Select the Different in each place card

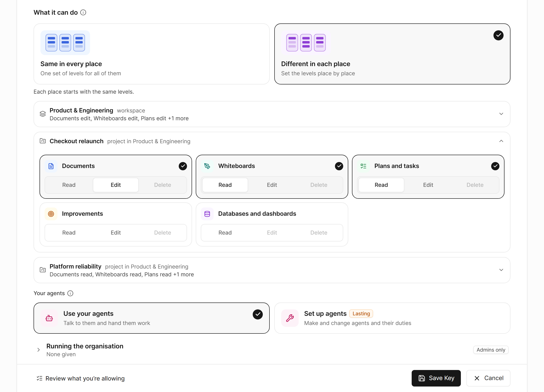tap(392, 54)
